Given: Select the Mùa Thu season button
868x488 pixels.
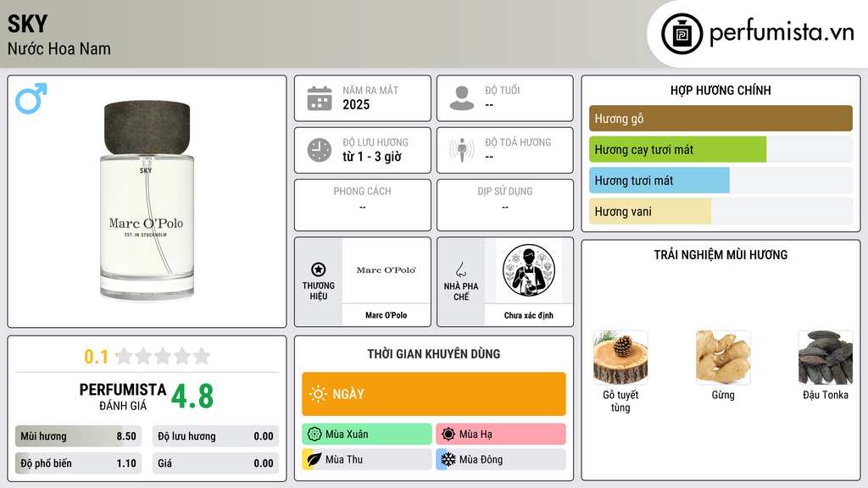Looking at the screenshot, I should coord(367,459).
